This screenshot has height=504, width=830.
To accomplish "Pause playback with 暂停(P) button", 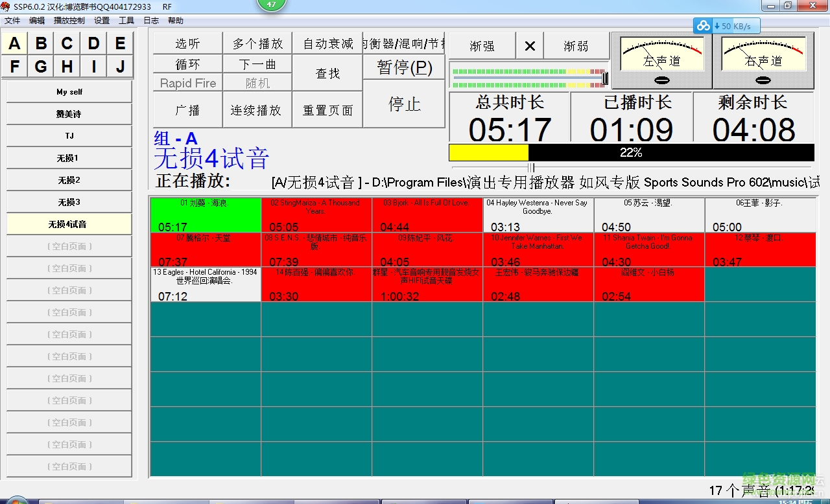I will [x=404, y=67].
